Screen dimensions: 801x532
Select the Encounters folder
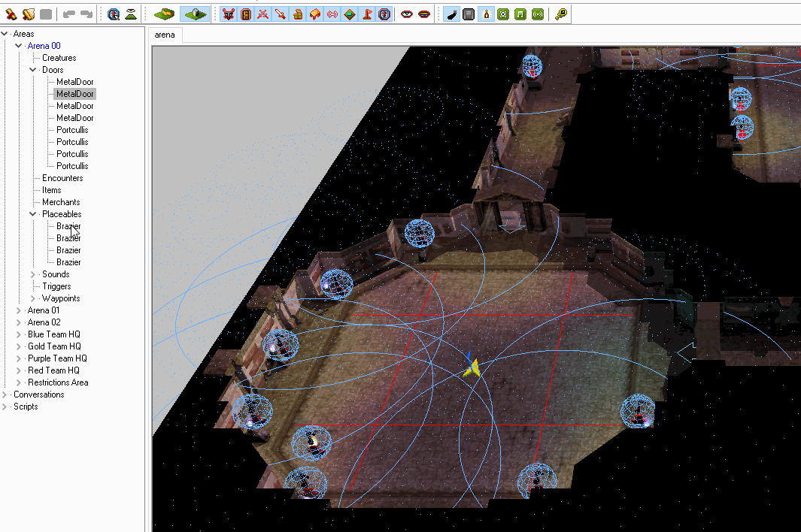click(x=62, y=178)
